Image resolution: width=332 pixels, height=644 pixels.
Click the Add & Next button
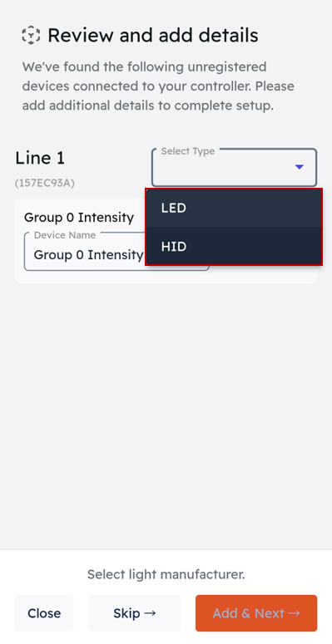pyautogui.click(x=256, y=613)
